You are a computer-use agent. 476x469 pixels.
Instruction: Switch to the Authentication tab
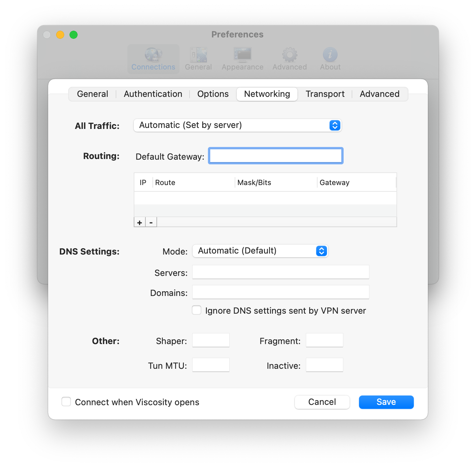tap(153, 94)
